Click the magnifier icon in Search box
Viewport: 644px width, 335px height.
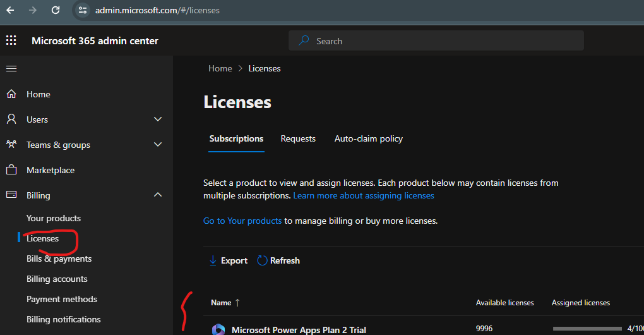point(304,40)
